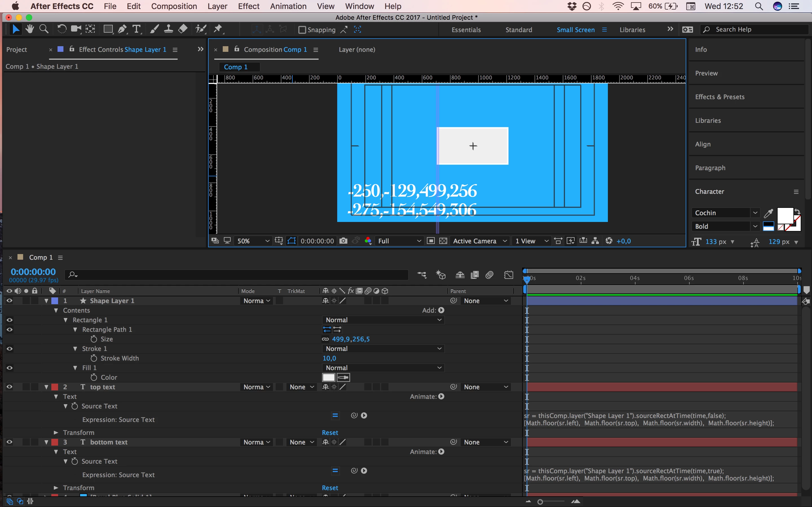Screen dimensions: 812x507
Task: Take a snapshot with camera icon
Action: pyautogui.click(x=343, y=241)
